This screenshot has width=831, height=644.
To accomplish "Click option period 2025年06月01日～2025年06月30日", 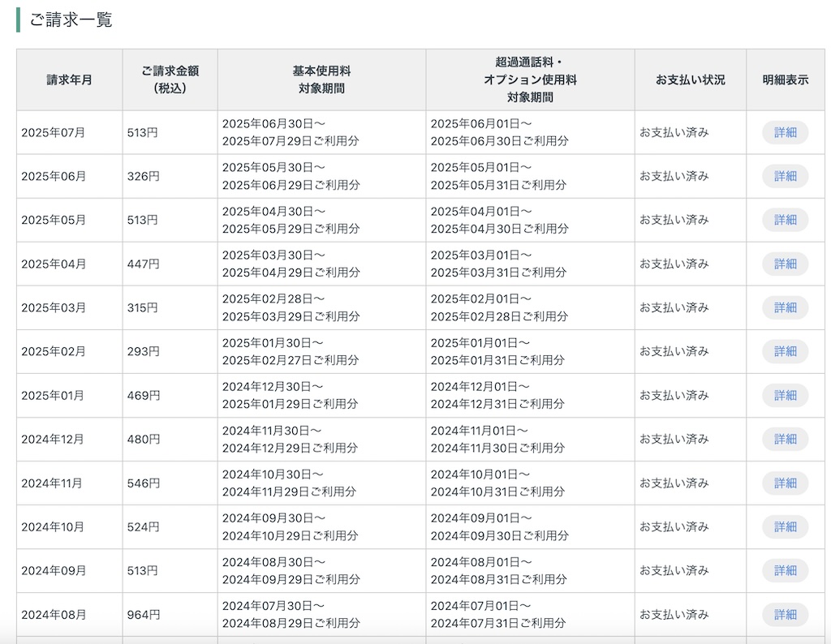I will click(499, 132).
